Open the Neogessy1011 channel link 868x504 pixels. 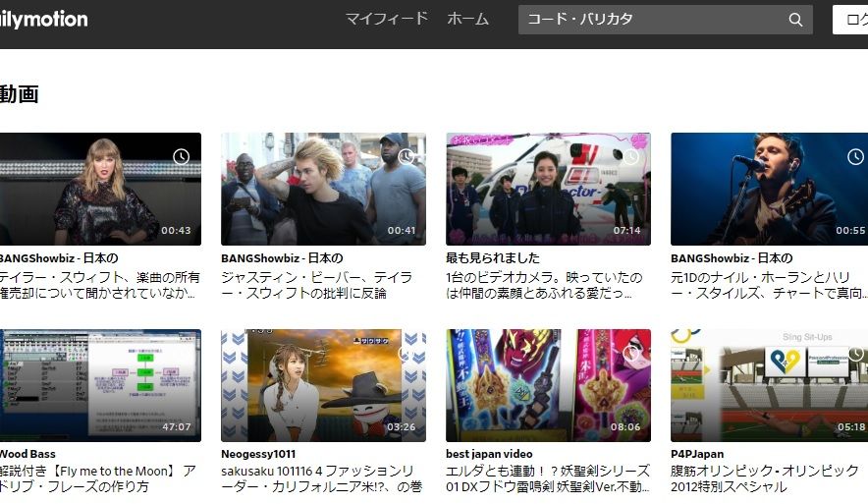(258, 454)
